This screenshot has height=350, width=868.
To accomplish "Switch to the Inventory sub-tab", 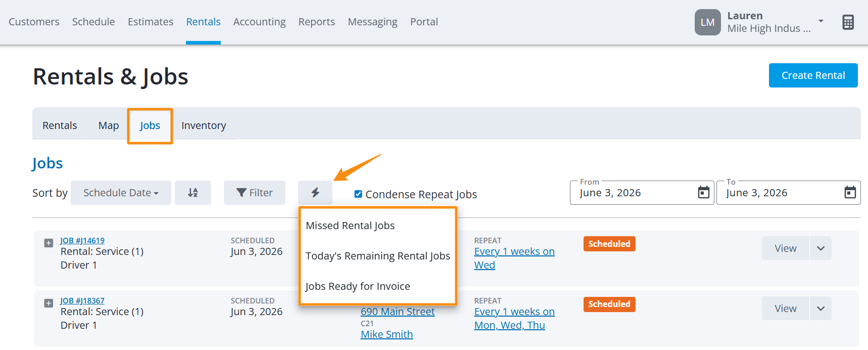I will point(204,125).
